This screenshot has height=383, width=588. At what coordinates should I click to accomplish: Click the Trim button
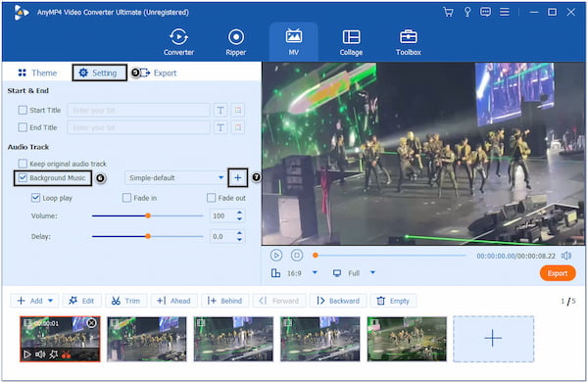126,301
